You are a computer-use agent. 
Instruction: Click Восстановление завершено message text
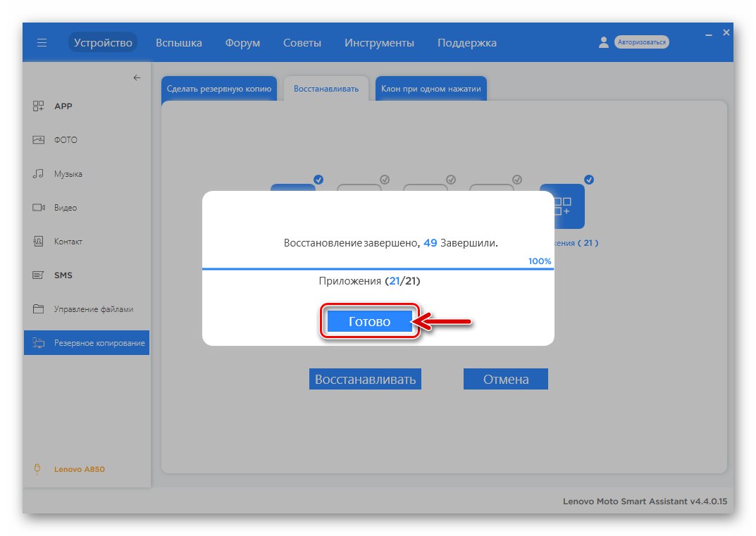[x=390, y=243]
